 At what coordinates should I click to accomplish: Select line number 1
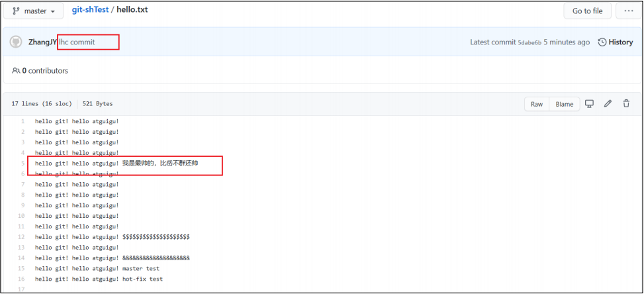[23, 121]
